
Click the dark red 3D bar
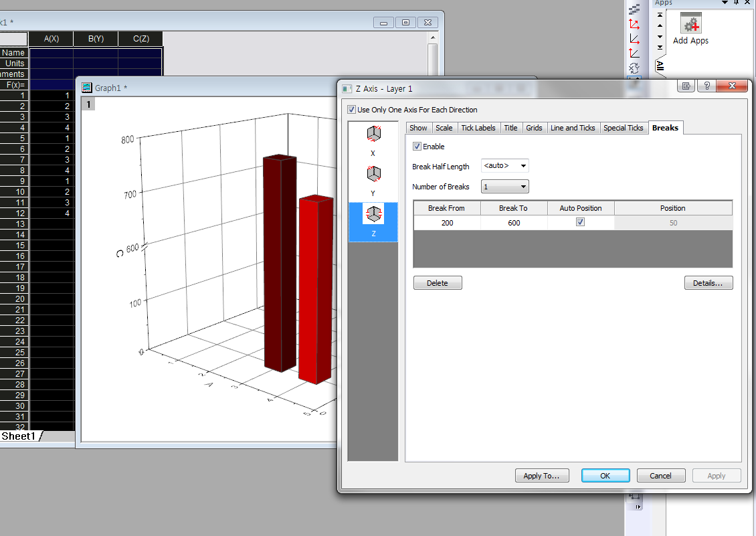pyautogui.click(x=280, y=263)
